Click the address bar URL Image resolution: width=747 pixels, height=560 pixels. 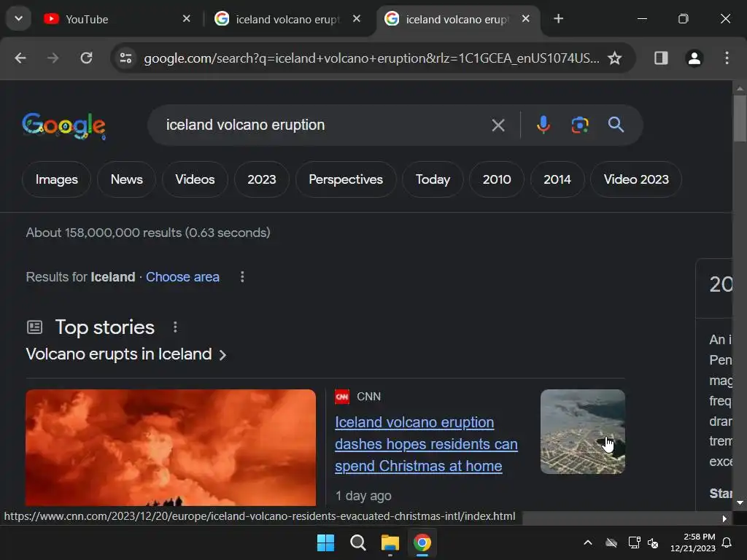point(371,58)
